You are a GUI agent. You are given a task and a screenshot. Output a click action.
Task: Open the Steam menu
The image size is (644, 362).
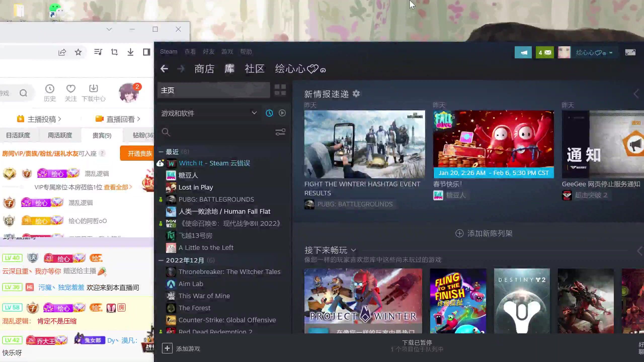pos(169,52)
